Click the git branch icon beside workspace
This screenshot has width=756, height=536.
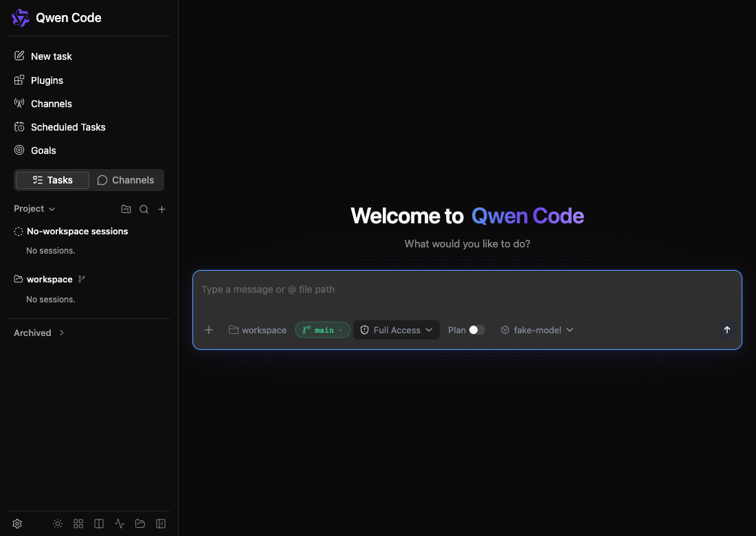(82, 279)
